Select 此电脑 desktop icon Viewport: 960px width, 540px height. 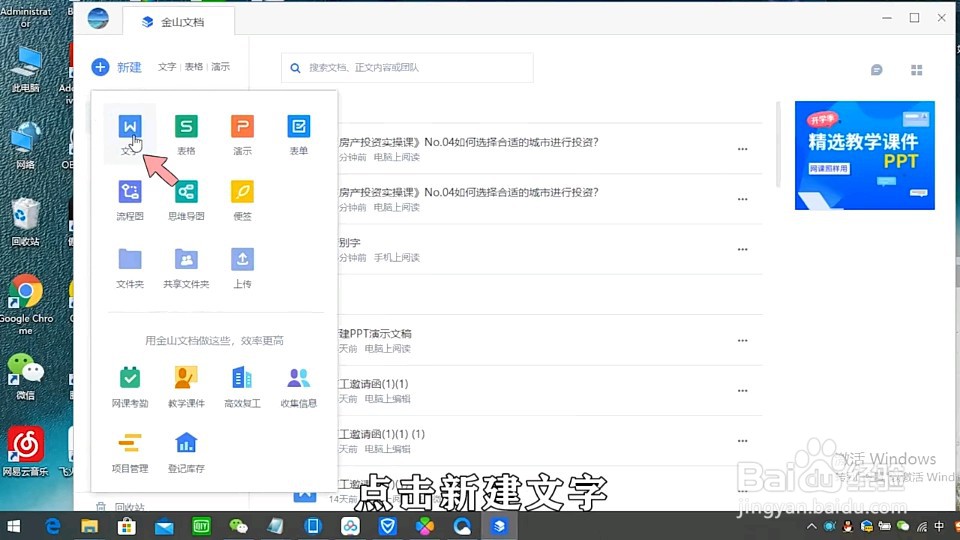26,69
